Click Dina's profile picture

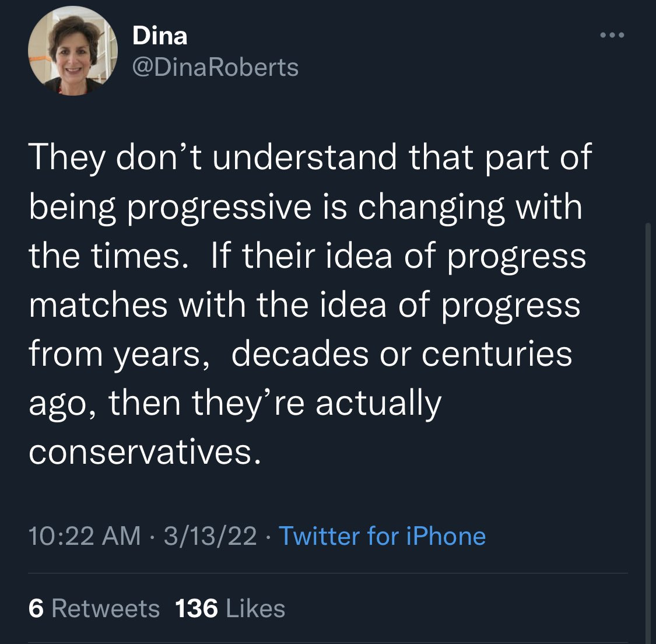click(x=73, y=51)
